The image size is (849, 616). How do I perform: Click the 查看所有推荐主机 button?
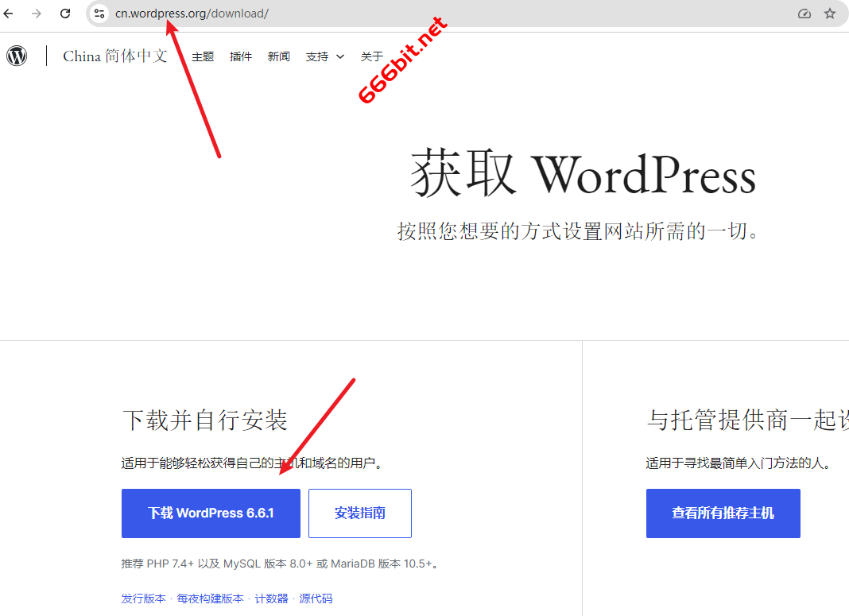pos(723,513)
